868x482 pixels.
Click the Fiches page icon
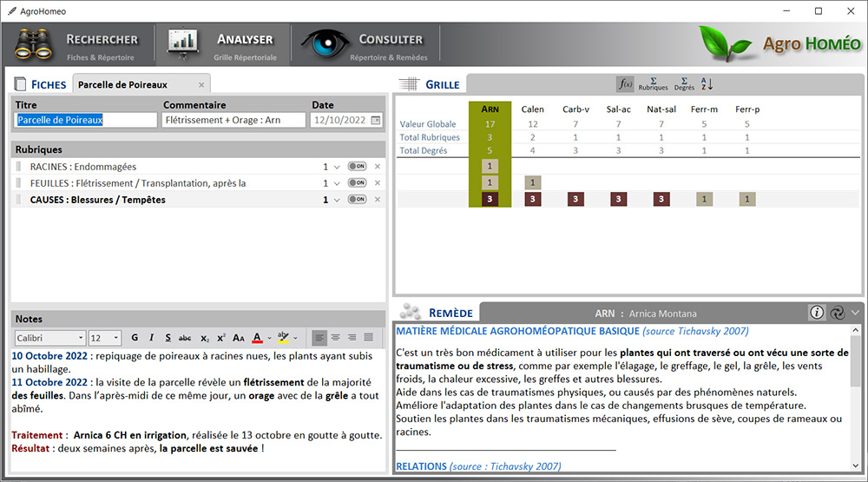tap(21, 84)
